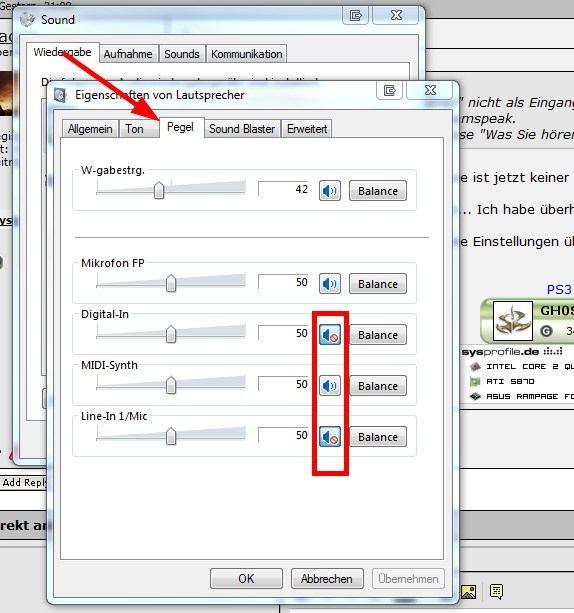Click the Line-In 1/Mic slider handle
Image resolution: width=574 pixels, height=613 pixels.
pyautogui.click(x=171, y=436)
